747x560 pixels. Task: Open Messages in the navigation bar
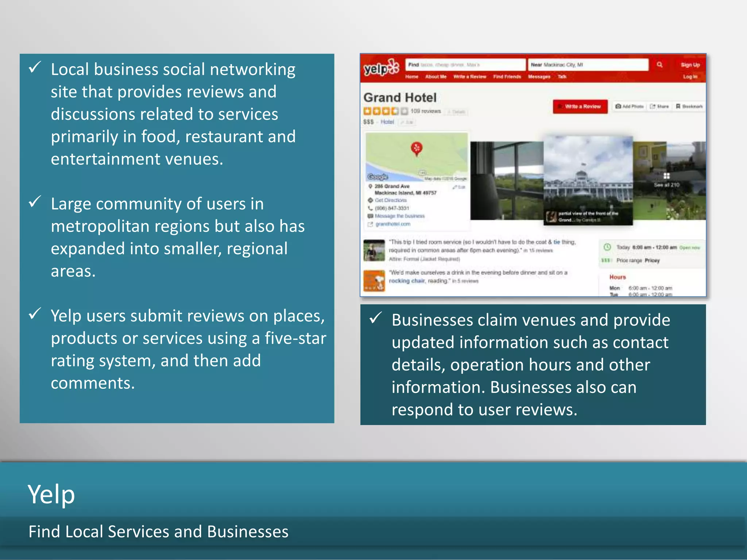539,77
